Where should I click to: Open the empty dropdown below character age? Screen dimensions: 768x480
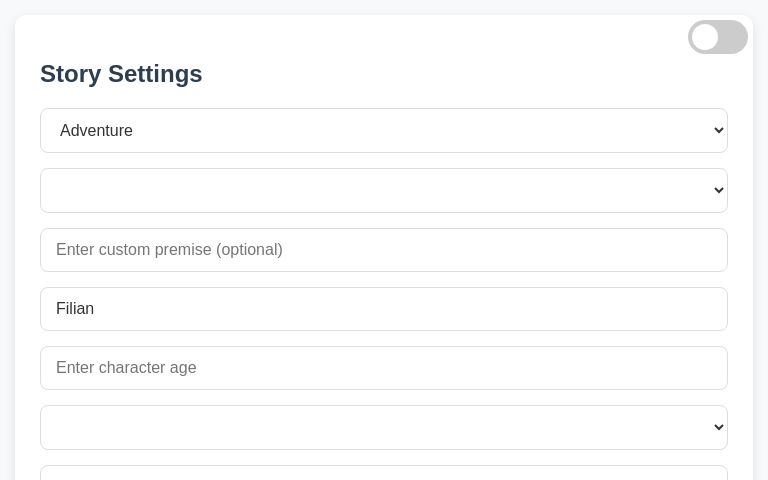tap(383, 427)
